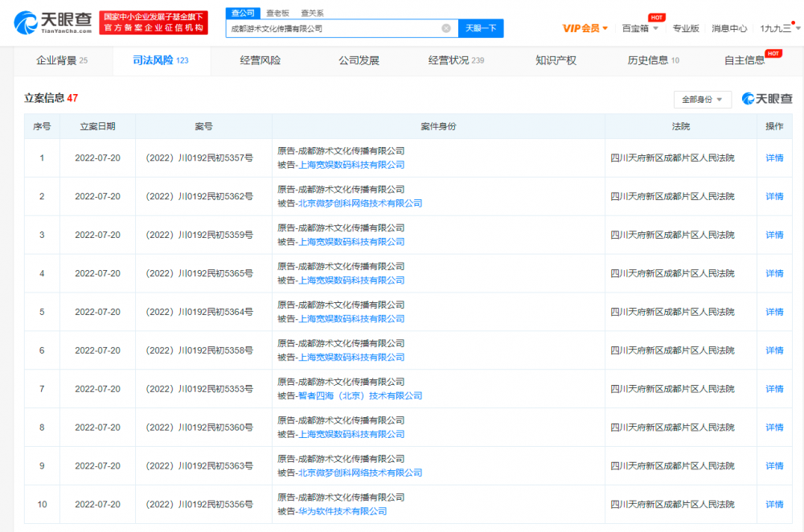Open the 全部身份 identity filter dropdown
This screenshot has width=804, height=532.
coord(701,98)
